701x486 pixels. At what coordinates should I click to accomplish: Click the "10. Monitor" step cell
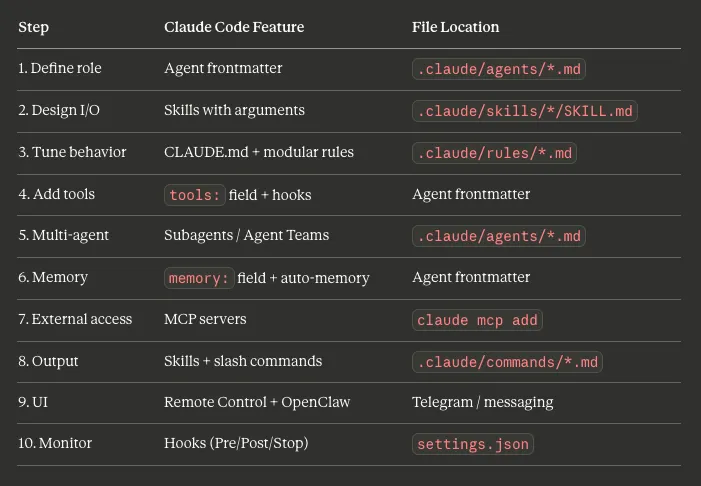(56, 444)
